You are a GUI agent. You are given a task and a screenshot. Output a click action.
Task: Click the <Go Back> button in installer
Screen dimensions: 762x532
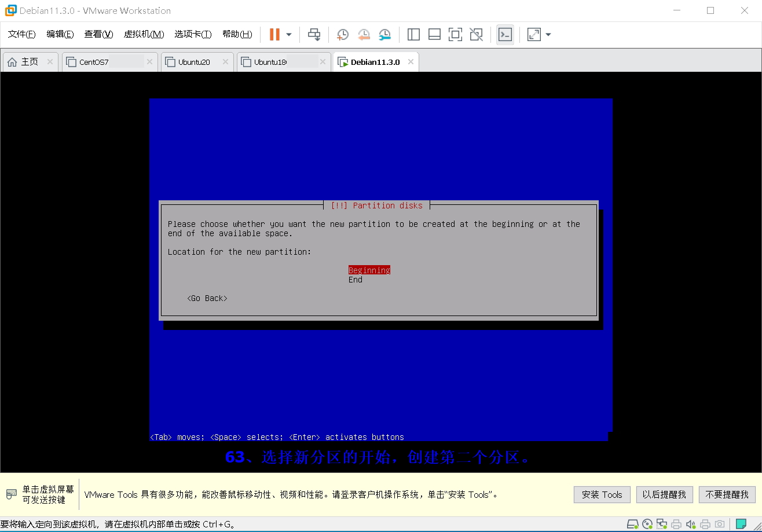pos(207,298)
